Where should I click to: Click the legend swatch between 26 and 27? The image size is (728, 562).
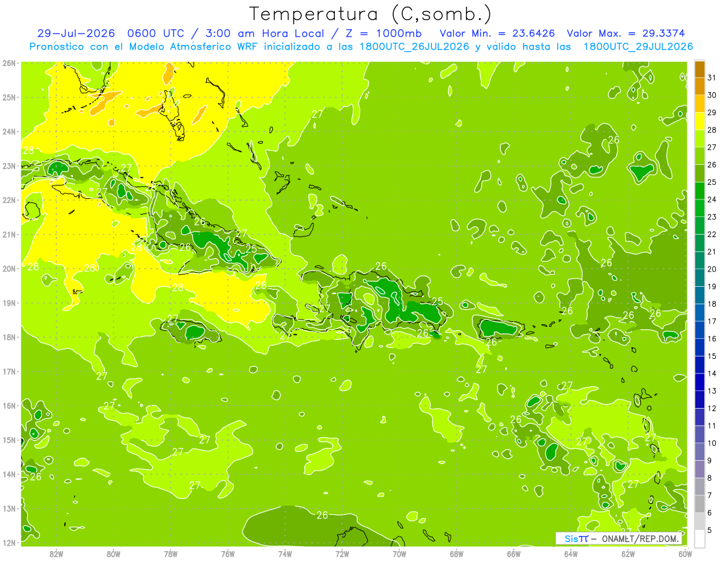(699, 156)
